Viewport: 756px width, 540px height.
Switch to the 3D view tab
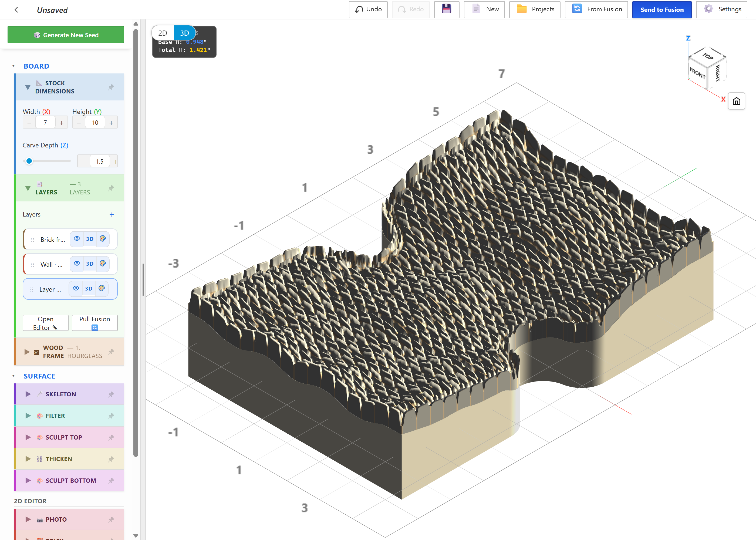(x=184, y=33)
